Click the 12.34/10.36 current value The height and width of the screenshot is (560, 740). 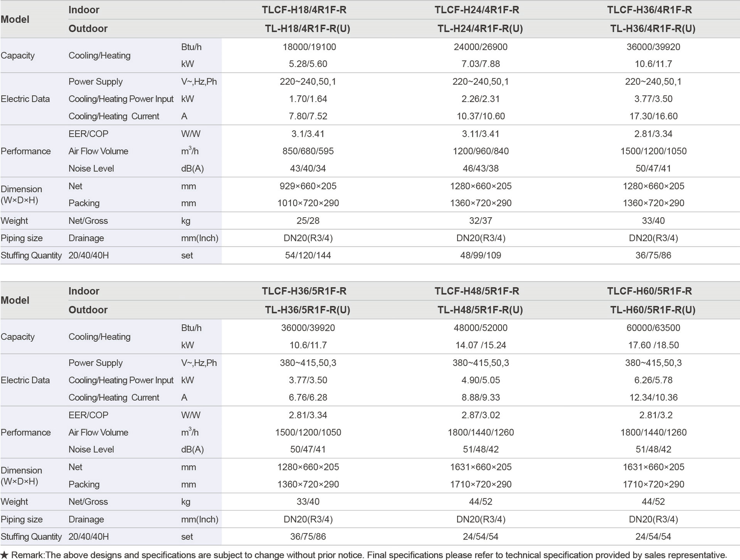point(653,397)
